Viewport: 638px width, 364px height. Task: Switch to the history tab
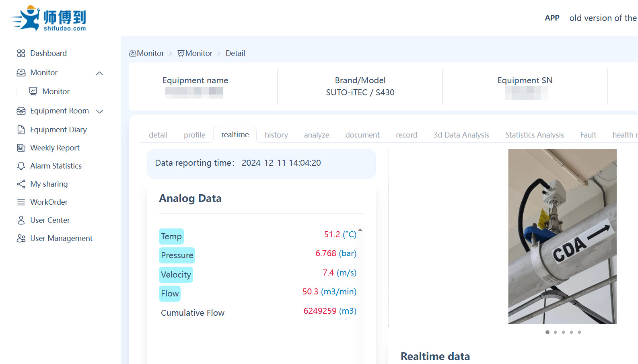276,135
